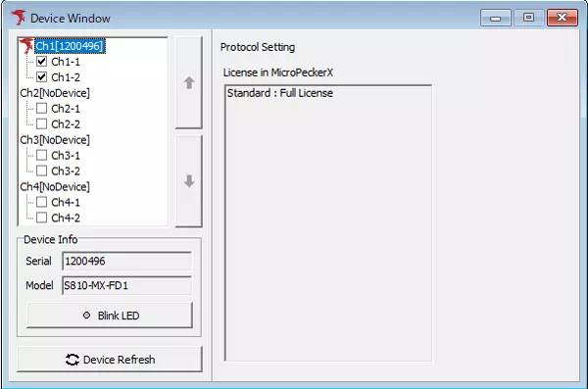This screenshot has width=588, height=389.
Task: Click the 'Protocol Setting' label
Action: (x=258, y=47)
